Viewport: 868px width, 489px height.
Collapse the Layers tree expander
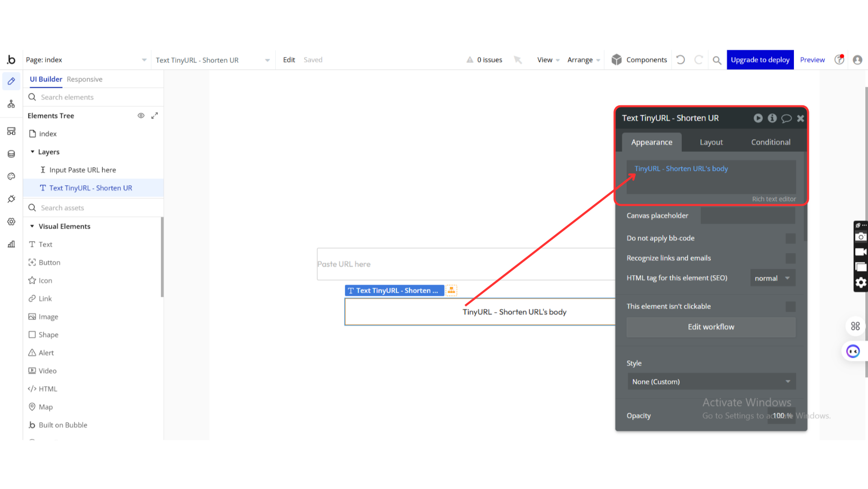point(32,152)
